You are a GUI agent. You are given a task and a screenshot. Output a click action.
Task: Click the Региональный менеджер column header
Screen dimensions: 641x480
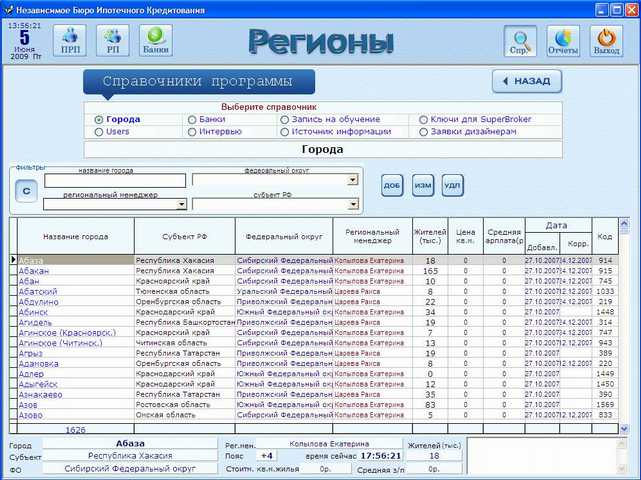372,236
